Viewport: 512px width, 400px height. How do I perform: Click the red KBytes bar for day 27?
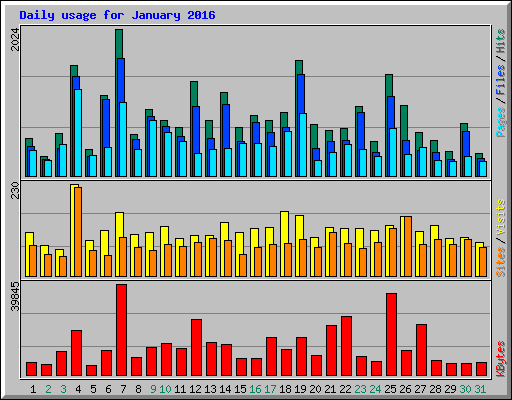click(x=422, y=350)
